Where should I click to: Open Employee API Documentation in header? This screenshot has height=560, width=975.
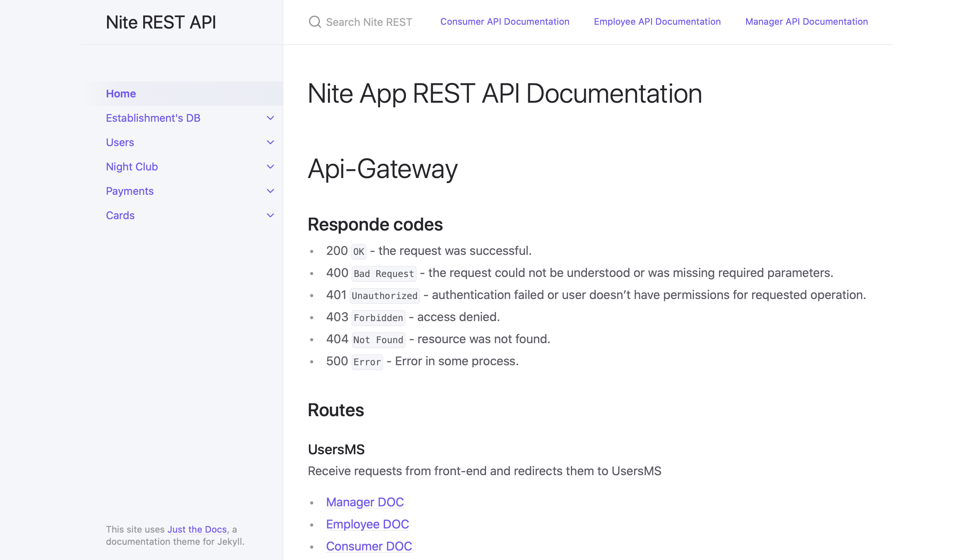coord(657,22)
